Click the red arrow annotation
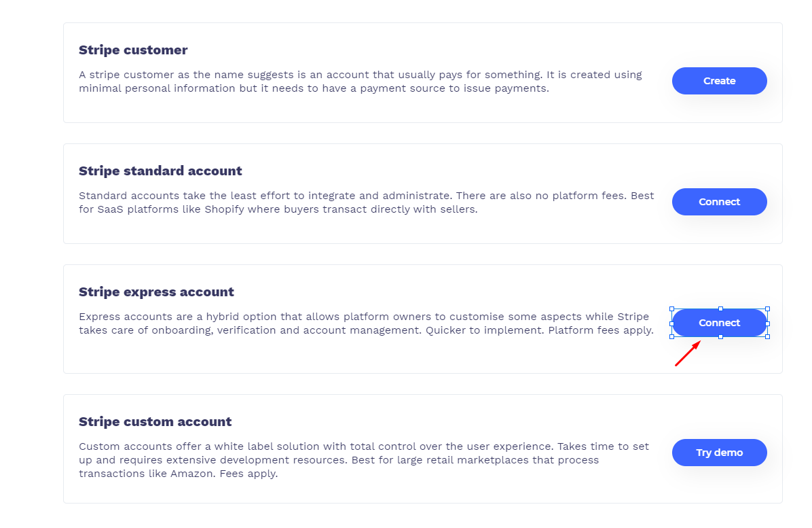 [x=688, y=353]
